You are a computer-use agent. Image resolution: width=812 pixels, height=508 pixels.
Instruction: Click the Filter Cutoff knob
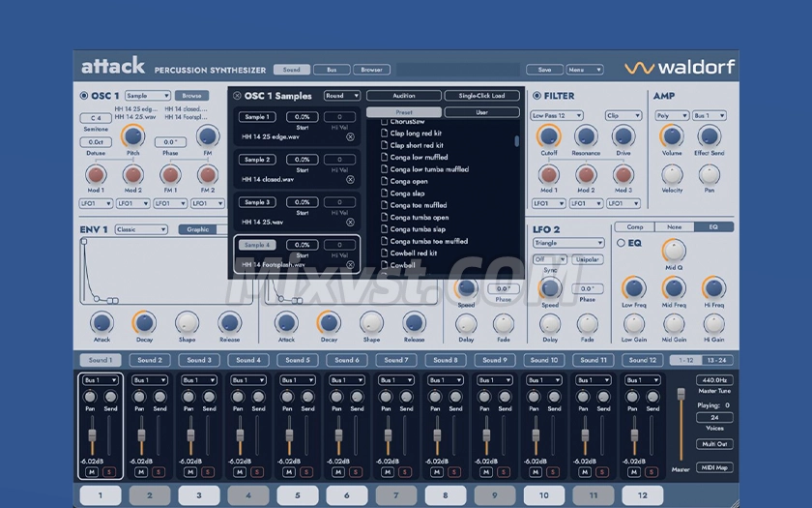click(549, 136)
